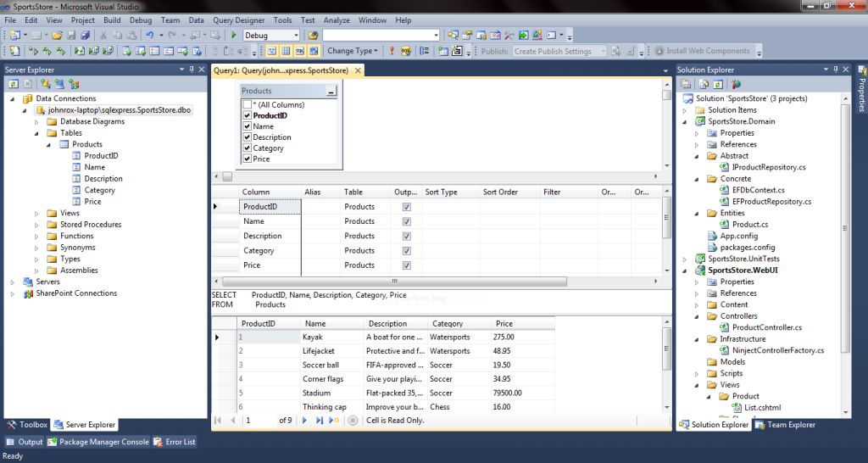Collapse the Controllers folder in Solution Explorer
Viewport: 868px width, 463px height.
coord(697,316)
